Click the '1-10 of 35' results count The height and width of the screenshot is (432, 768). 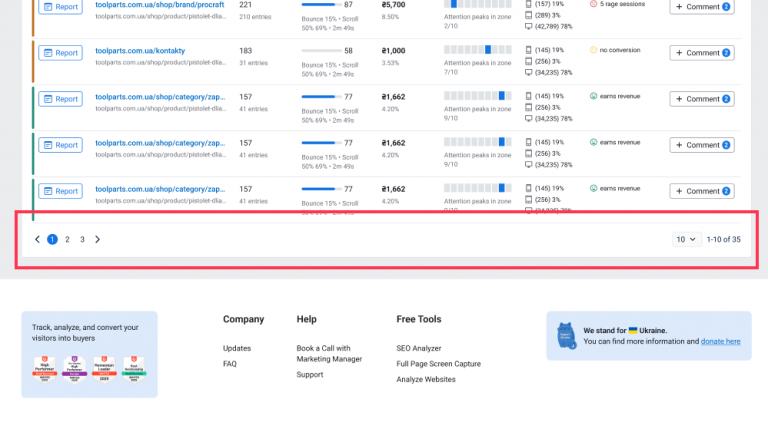723,240
